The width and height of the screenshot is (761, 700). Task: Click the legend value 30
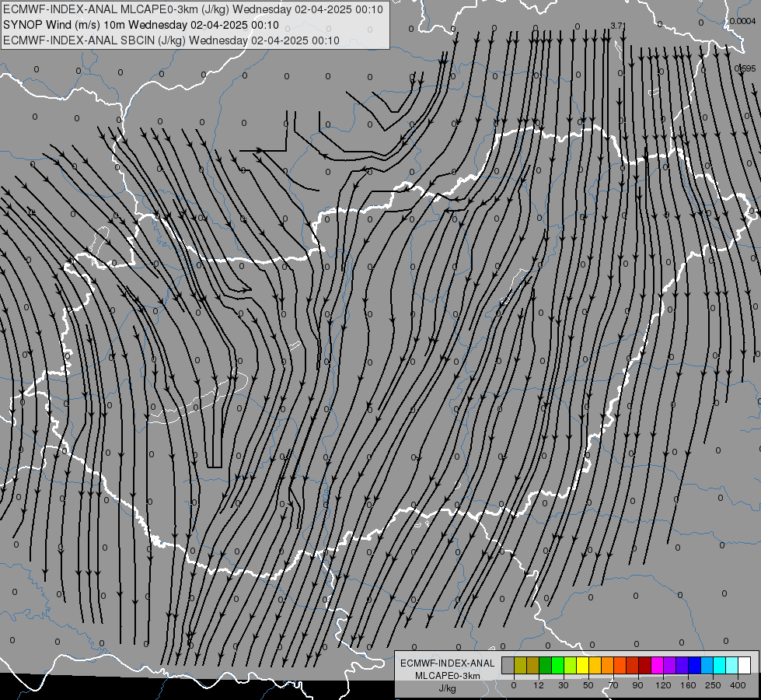click(564, 685)
